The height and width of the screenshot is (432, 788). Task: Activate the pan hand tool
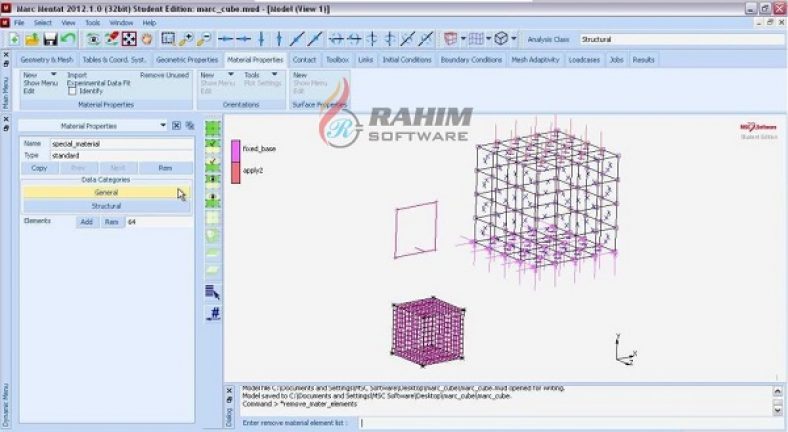tap(147, 39)
